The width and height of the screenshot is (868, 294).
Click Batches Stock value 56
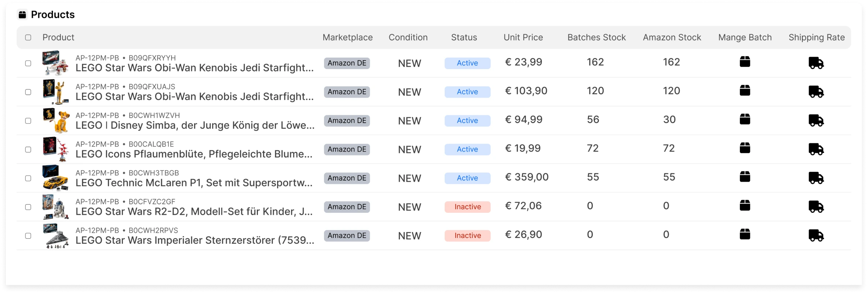[x=593, y=120]
